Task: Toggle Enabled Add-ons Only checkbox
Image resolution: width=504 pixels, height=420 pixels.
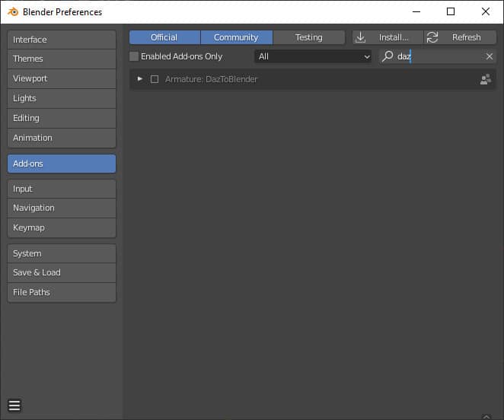Action: point(134,56)
